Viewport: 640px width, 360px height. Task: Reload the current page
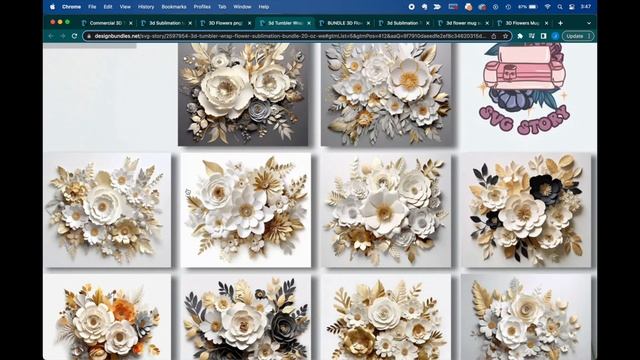(x=74, y=36)
